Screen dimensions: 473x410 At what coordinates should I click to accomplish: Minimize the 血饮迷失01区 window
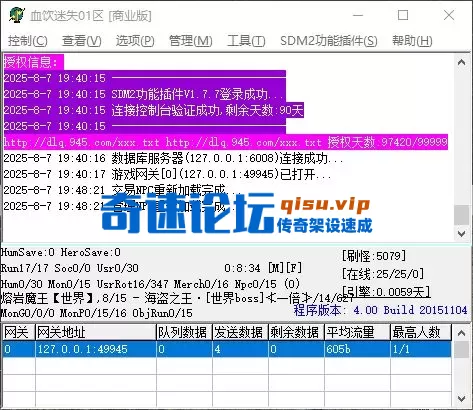click(x=358, y=15)
